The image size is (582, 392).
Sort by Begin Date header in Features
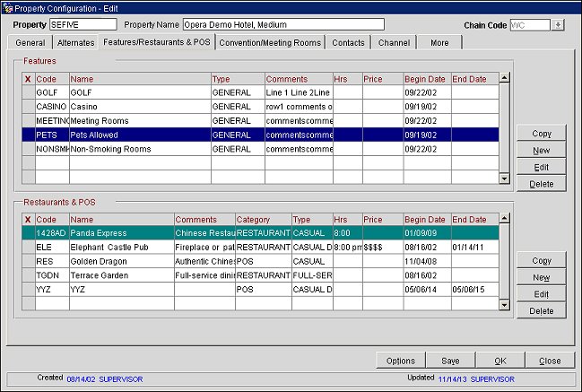click(427, 79)
